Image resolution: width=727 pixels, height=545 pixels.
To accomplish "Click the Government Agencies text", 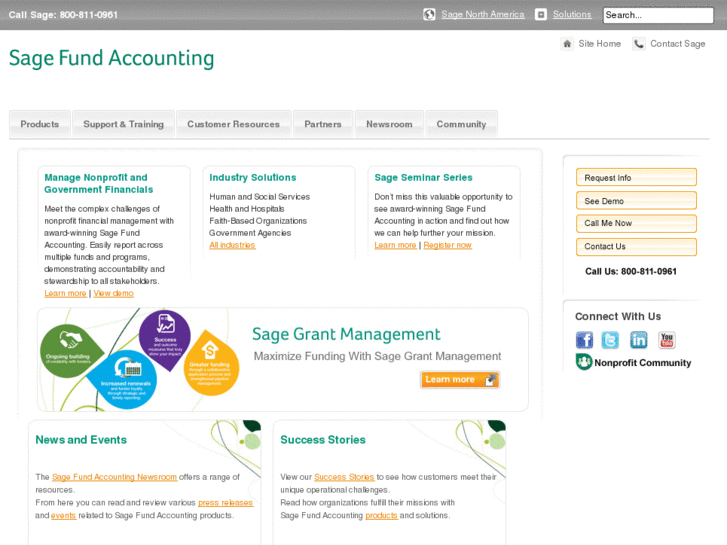I will 250,233.
